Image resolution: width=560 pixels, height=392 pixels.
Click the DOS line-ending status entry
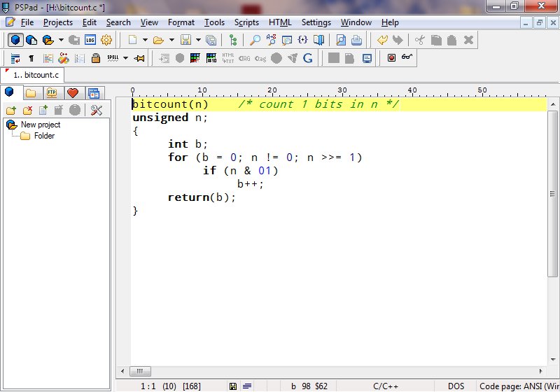point(456,386)
